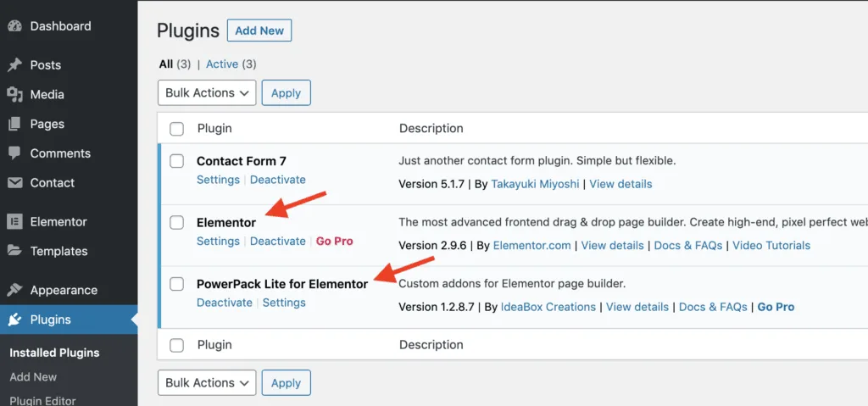Click Description column header at top

431,129
